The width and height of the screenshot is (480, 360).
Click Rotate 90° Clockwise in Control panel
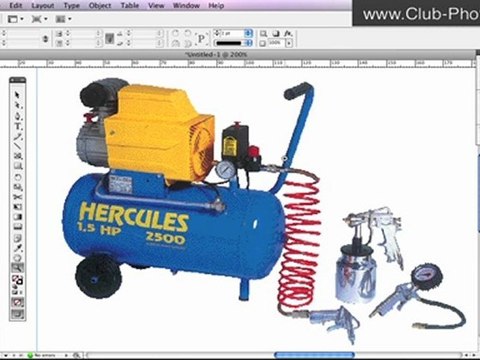(x=175, y=33)
